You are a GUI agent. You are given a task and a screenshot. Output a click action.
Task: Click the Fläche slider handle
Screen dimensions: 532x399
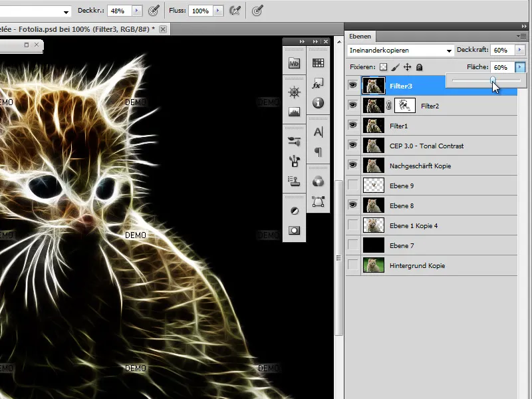click(493, 80)
